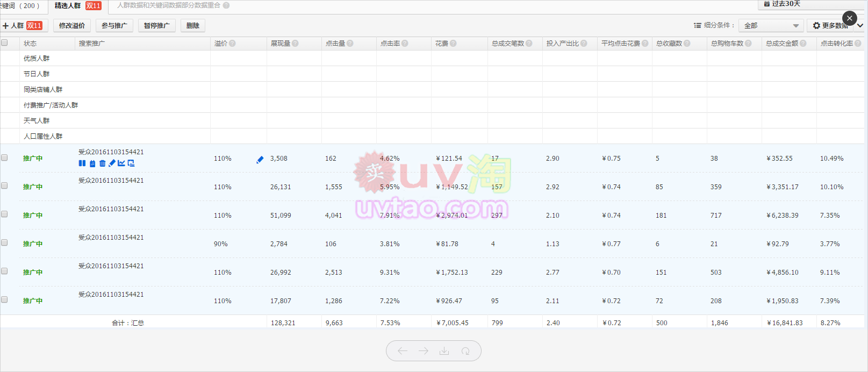Expand the arrow next to 更多数据
868x372 pixels.
(860, 26)
